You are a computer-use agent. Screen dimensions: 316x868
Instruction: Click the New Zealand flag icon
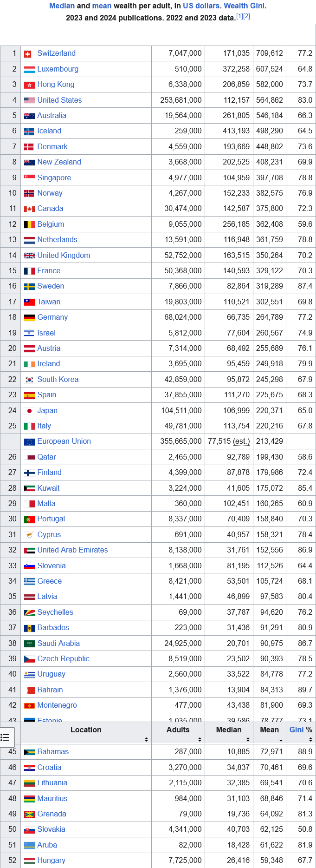pyautogui.click(x=29, y=162)
